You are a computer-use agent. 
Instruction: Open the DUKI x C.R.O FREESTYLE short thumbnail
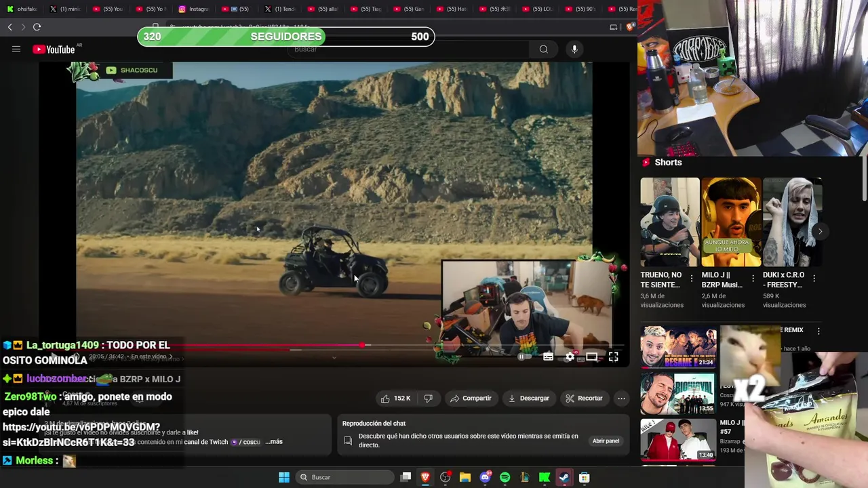[x=792, y=222]
